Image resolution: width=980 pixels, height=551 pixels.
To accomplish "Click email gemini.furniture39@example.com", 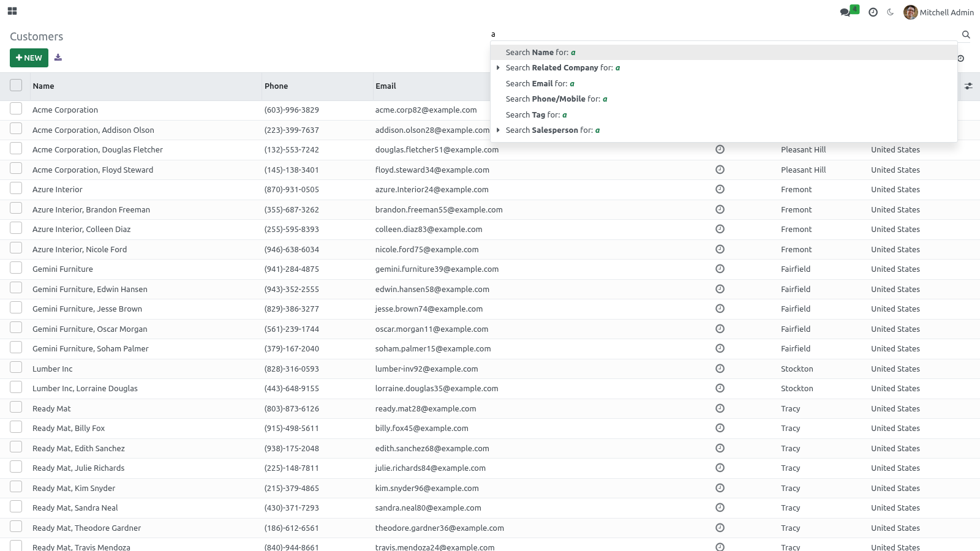I will pos(437,269).
